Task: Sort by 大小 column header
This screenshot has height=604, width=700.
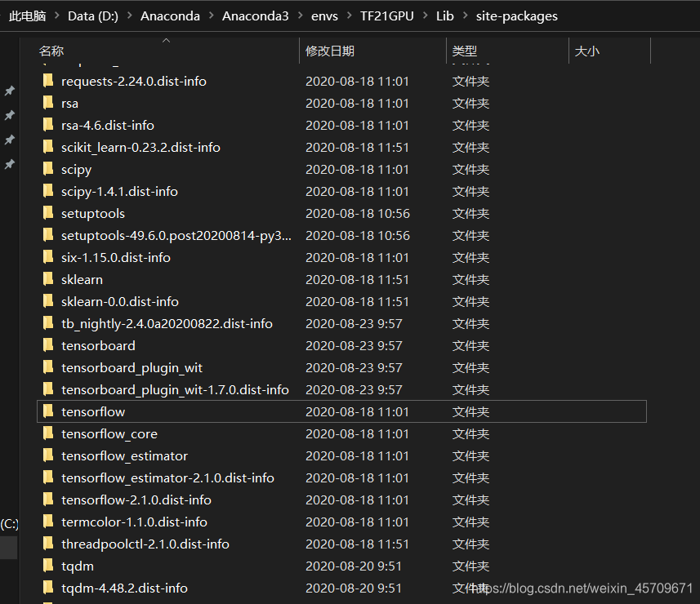Action: pyautogui.click(x=586, y=51)
